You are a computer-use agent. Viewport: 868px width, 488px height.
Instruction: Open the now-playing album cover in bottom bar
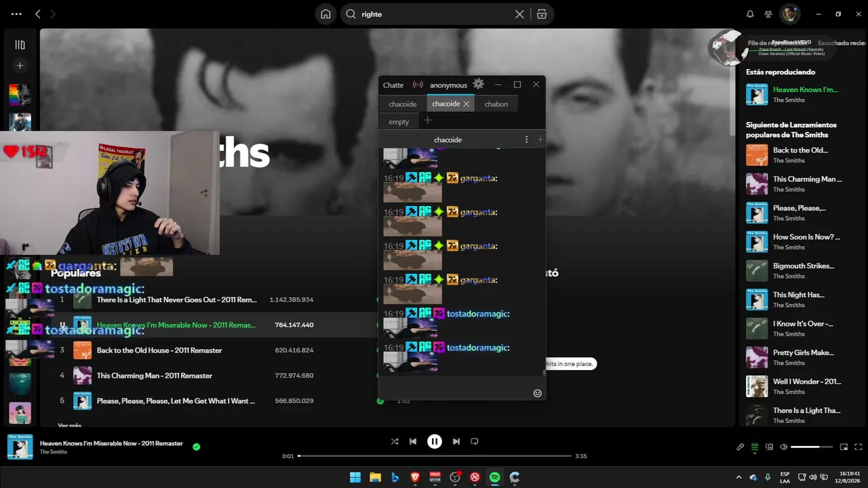point(20,447)
